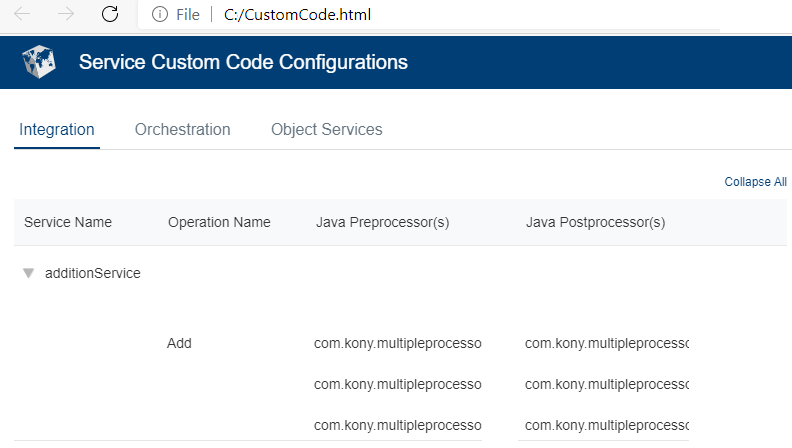Click the first preprocessor entry for Add
The height and width of the screenshot is (448, 792).
click(397, 343)
